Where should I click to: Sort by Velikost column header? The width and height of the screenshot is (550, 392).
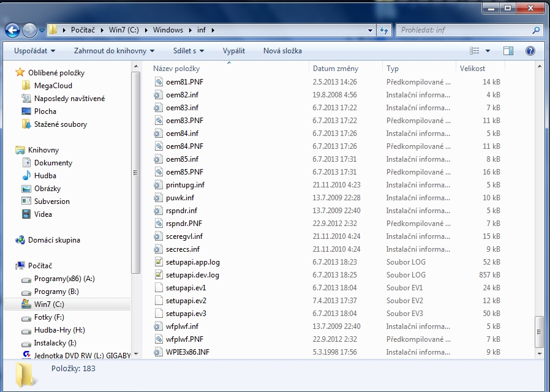[472, 69]
